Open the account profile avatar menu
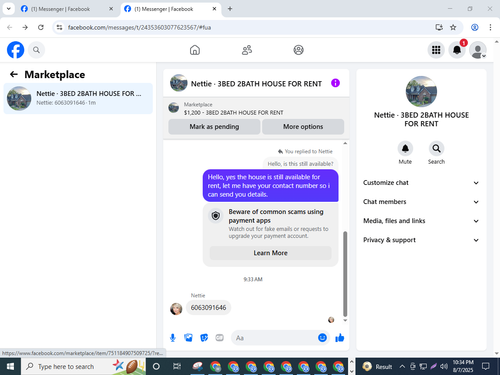 [x=478, y=50]
